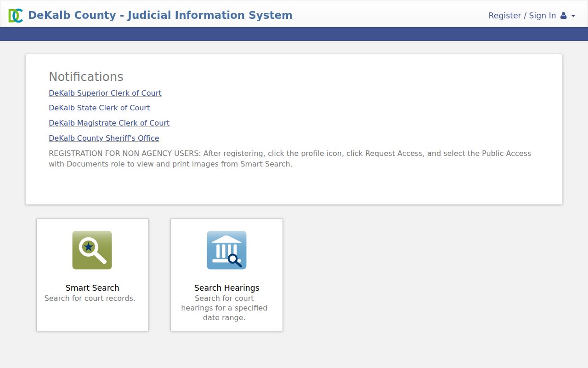Visit DeKalb Magistrate Clerk of Court link
588x368 pixels.
tap(109, 123)
